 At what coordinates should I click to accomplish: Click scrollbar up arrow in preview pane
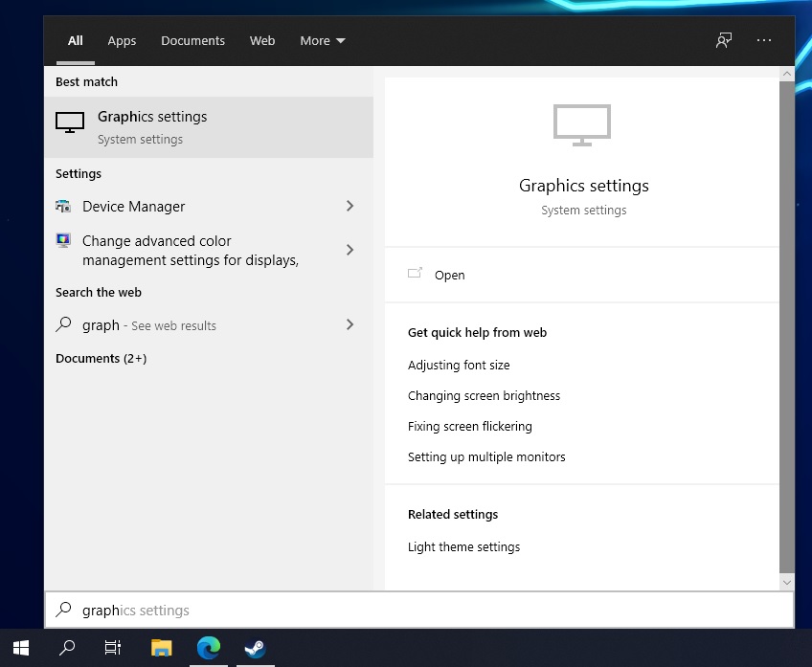coord(787,74)
